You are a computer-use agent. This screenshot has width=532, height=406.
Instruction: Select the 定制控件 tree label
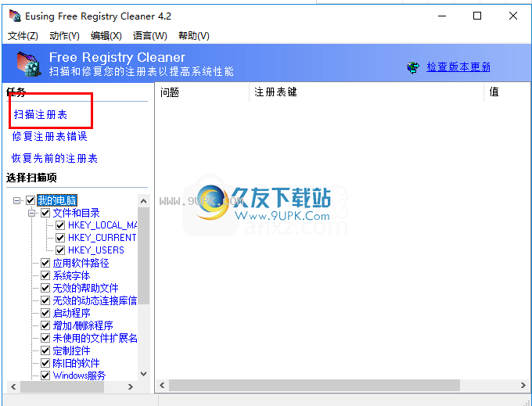point(71,350)
